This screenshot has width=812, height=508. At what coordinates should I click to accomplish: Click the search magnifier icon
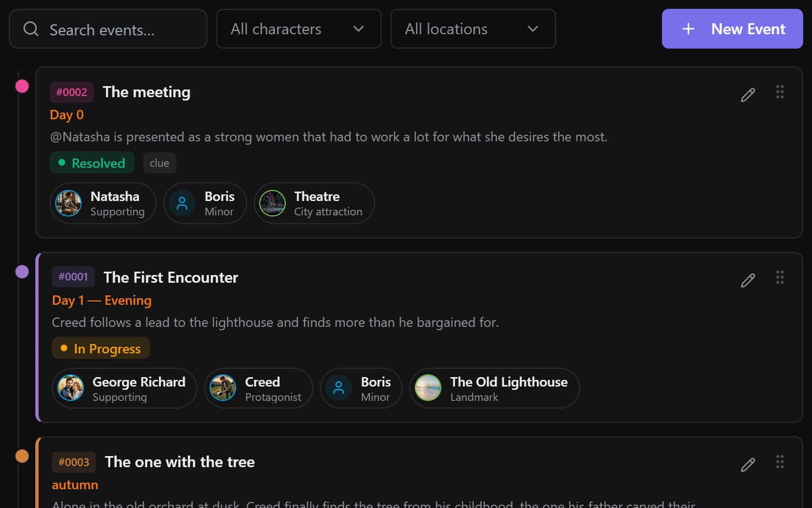tap(31, 29)
